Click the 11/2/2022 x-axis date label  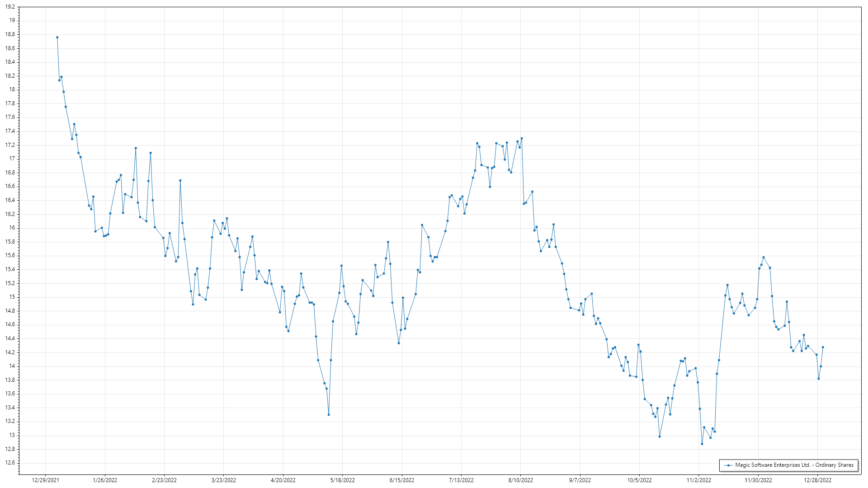click(698, 480)
